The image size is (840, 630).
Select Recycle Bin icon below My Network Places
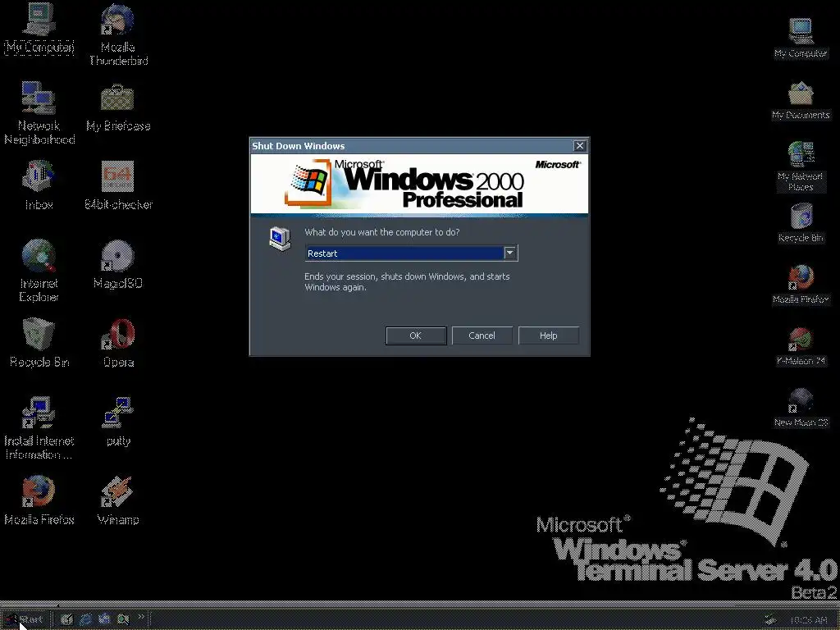(x=801, y=223)
